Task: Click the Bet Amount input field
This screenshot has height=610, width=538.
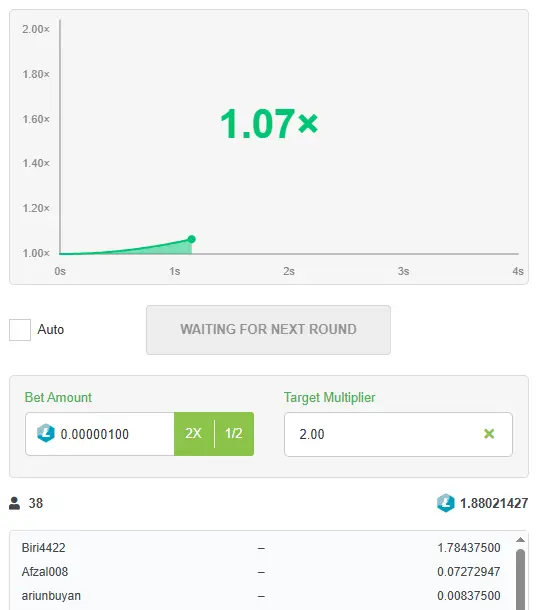Action: pos(100,434)
